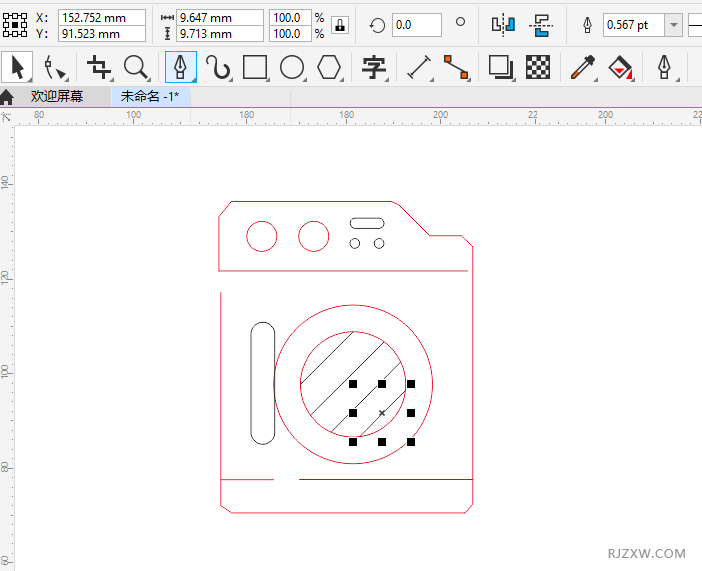
Task: Select the Interactive Fill bucket tool
Action: (621, 68)
